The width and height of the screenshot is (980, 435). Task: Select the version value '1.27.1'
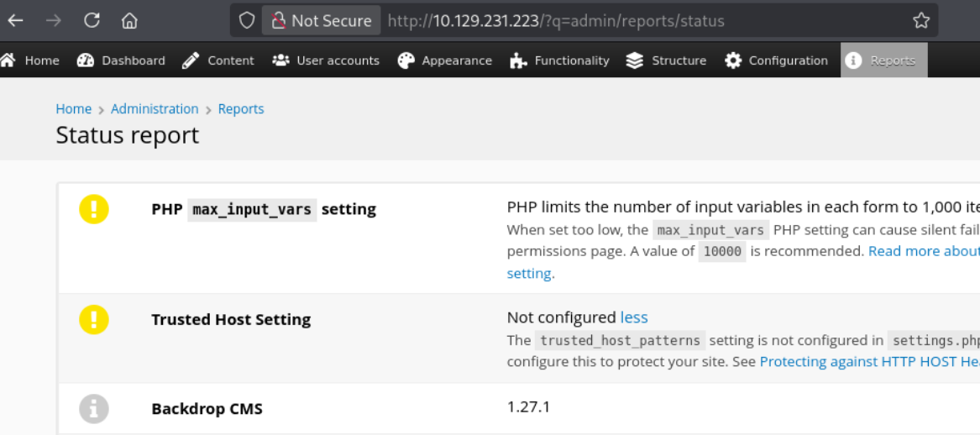pos(528,407)
